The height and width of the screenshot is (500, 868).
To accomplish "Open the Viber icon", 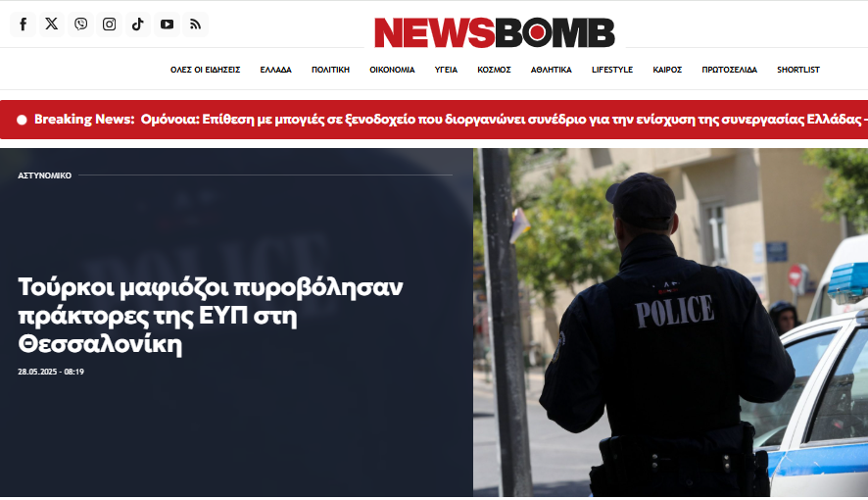I will click(x=80, y=25).
